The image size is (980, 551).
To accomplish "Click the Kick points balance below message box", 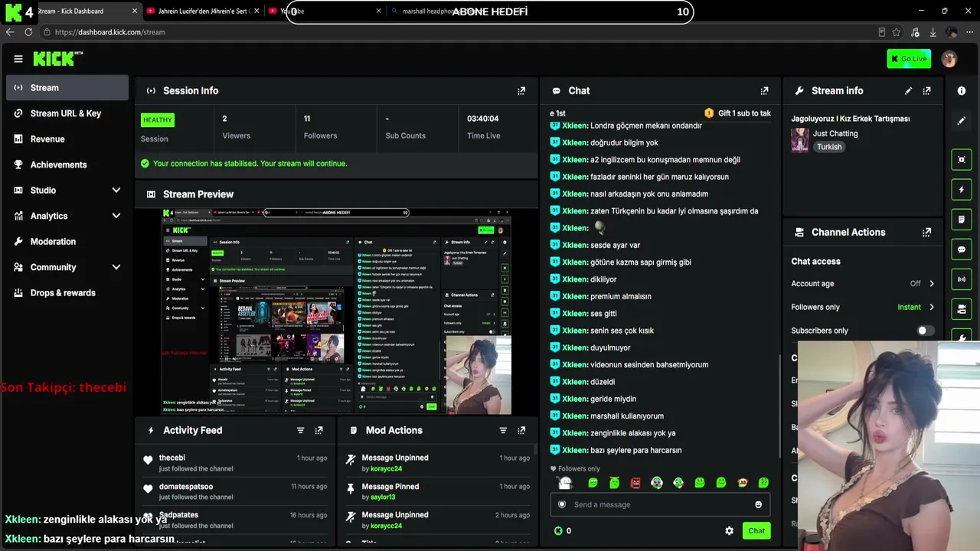I will tap(563, 530).
